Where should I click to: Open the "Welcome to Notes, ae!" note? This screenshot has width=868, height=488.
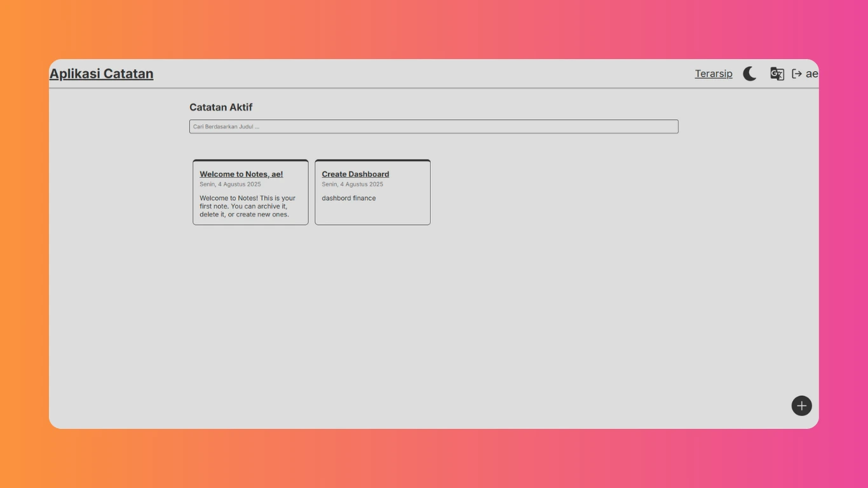pos(241,174)
